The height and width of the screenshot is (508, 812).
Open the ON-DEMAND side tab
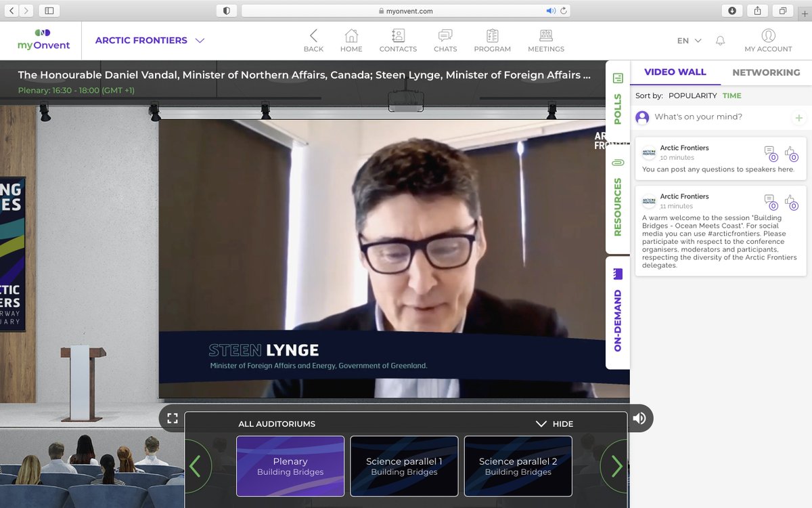click(617, 313)
